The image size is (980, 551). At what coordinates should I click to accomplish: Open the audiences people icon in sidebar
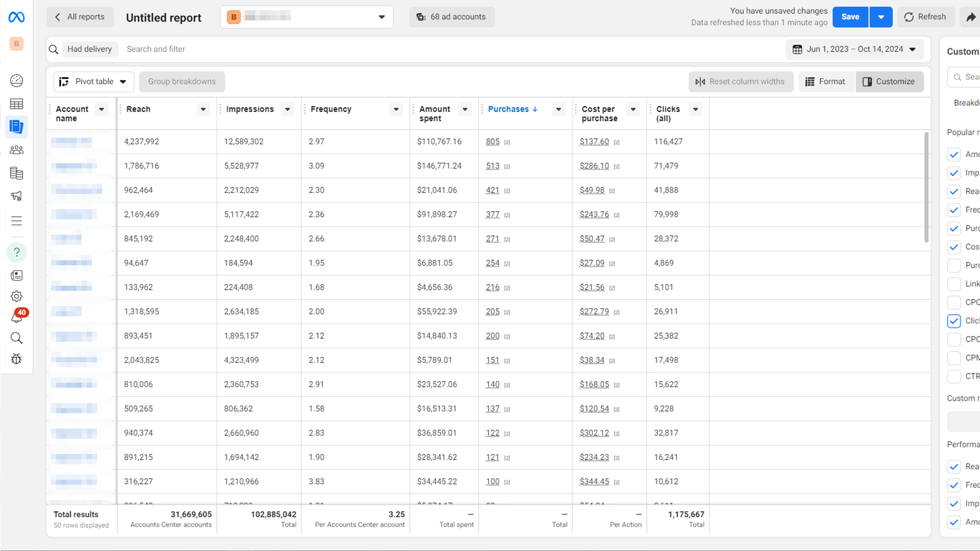[16, 150]
